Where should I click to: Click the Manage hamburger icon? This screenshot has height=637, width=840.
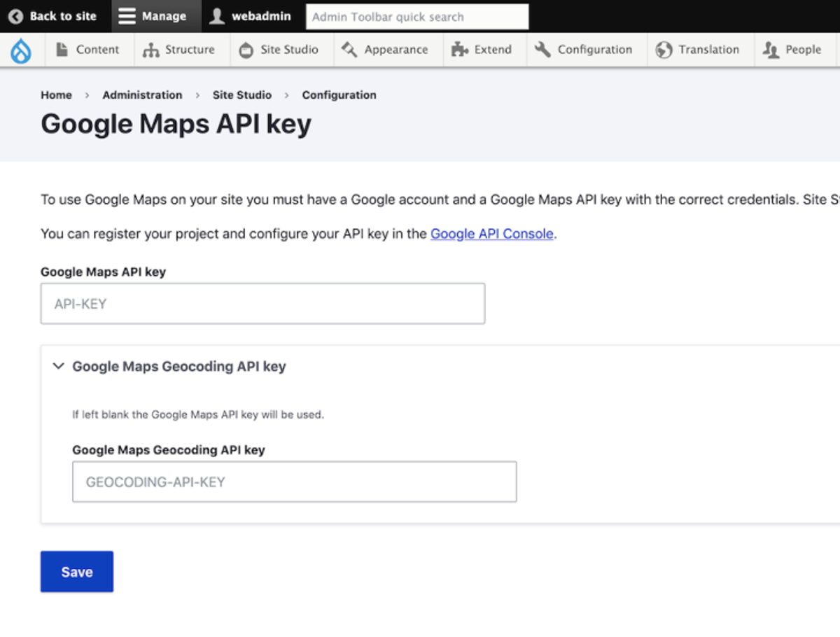(127, 16)
